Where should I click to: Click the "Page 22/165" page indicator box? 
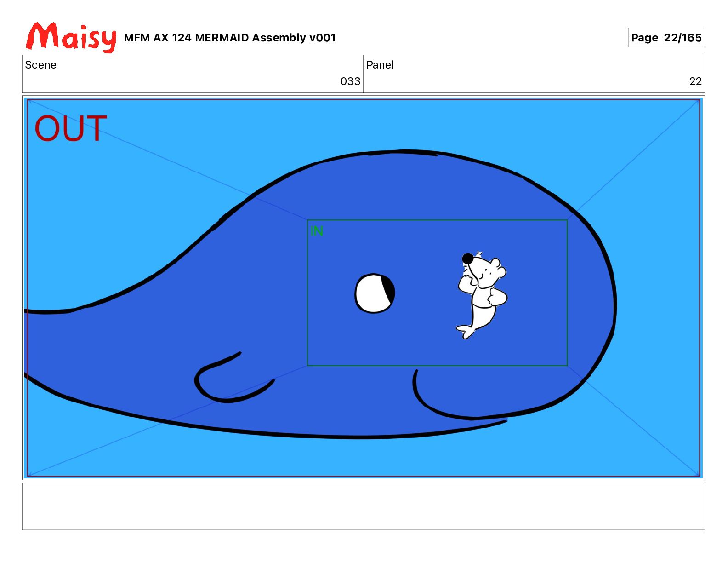pos(666,38)
